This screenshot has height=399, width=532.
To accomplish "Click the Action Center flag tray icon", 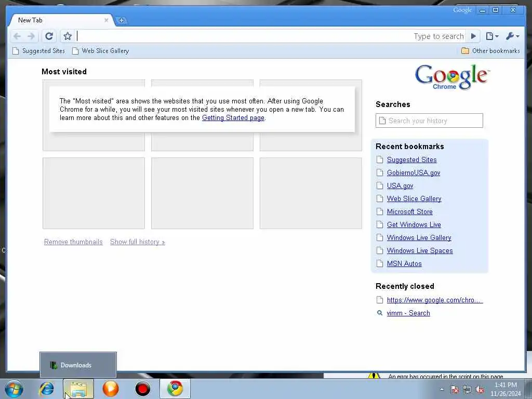I will click(x=455, y=390).
